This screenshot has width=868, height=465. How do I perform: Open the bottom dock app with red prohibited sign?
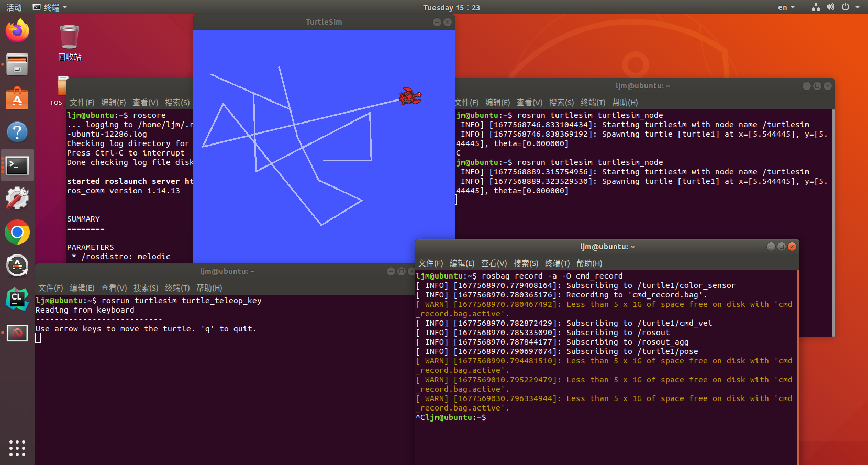pyautogui.click(x=17, y=333)
